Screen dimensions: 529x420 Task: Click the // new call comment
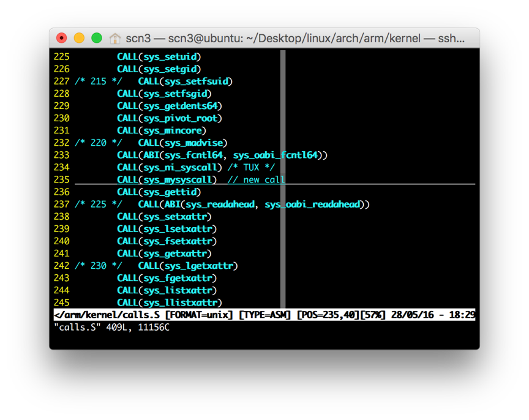click(x=256, y=180)
